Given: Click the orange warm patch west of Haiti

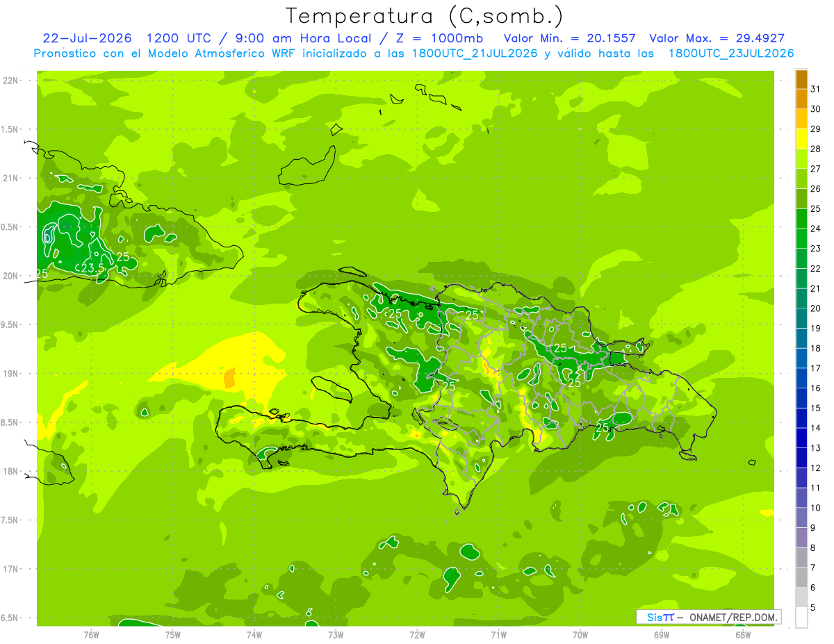Looking at the screenshot, I should pyautogui.click(x=229, y=379).
